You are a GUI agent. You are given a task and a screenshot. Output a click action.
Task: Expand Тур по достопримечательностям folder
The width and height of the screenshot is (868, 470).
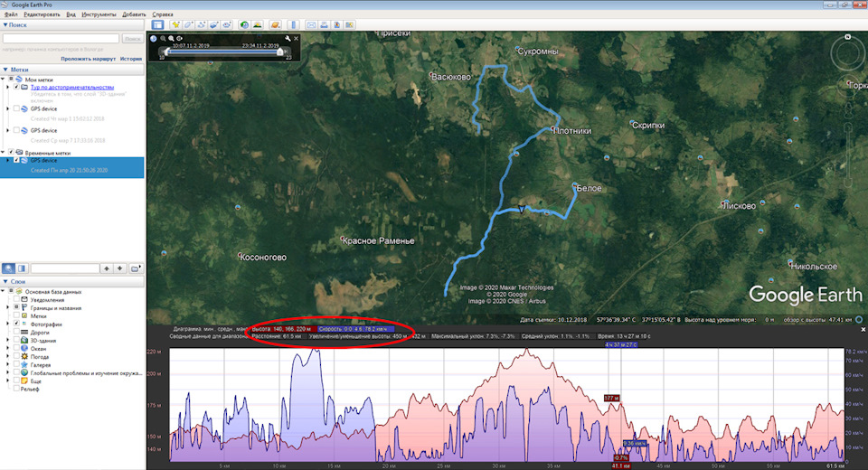pyautogui.click(x=8, y=87)
